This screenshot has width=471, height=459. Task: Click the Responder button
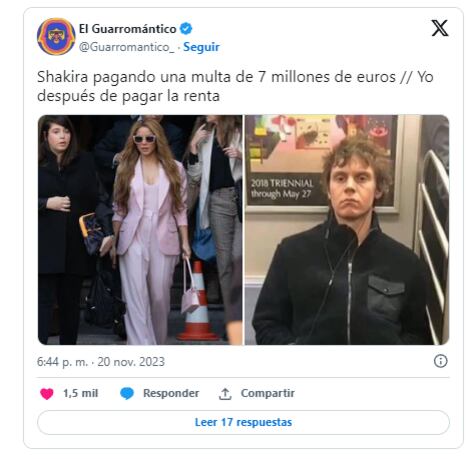tap(171, 393)
